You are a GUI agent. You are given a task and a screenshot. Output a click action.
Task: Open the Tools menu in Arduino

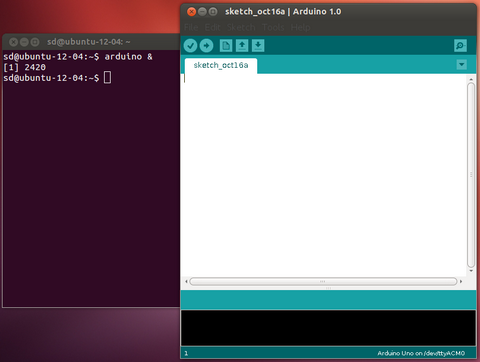[273, 27]
